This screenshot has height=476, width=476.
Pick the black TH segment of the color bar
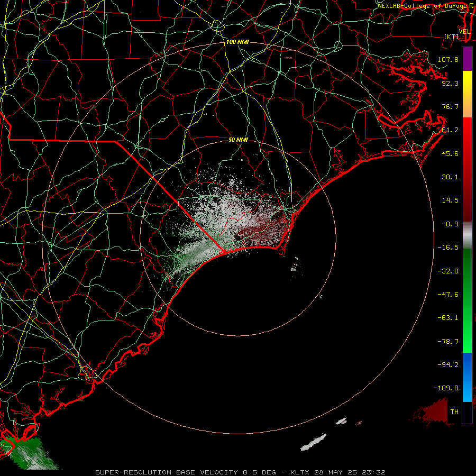pos(467,412)
